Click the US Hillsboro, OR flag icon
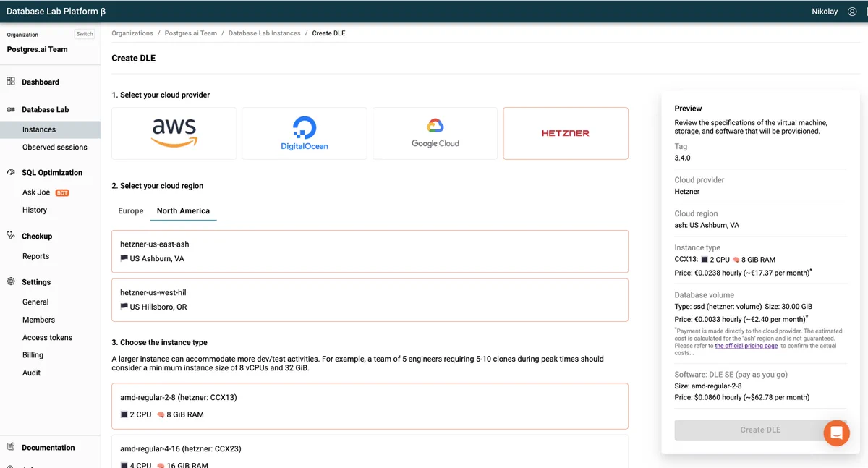Image resolution: width=868 pixels, height=468 pixels. (x=124, y=307)
